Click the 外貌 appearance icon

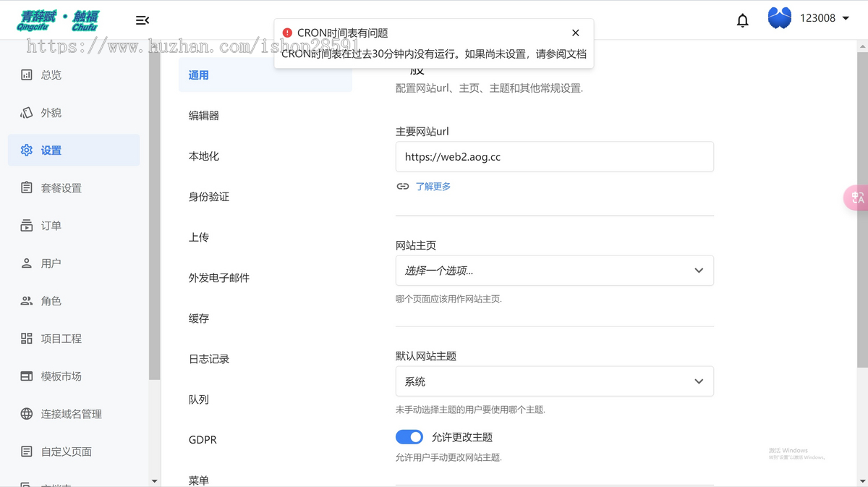pyautogui.click(x=27, y=112)
